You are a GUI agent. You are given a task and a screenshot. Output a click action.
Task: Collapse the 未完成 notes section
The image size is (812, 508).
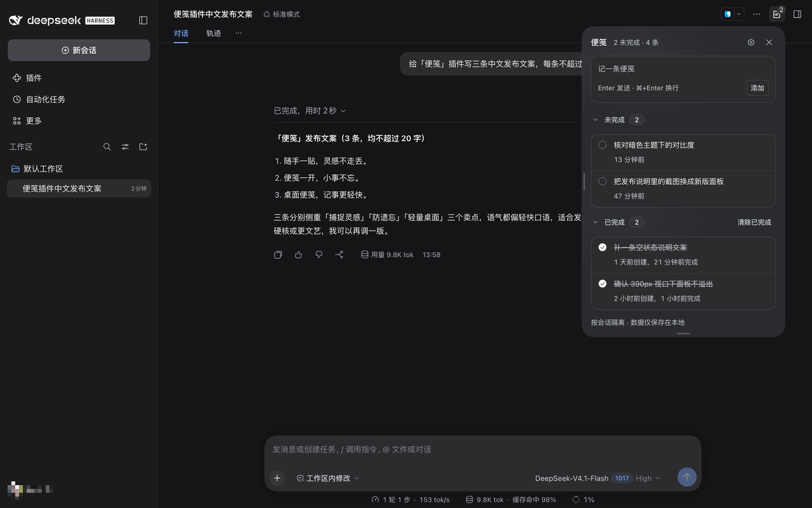click(595, 120)
